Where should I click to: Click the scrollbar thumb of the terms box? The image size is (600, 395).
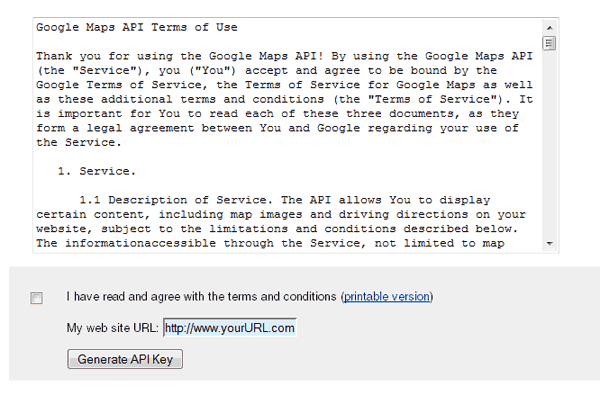point(549,43)
